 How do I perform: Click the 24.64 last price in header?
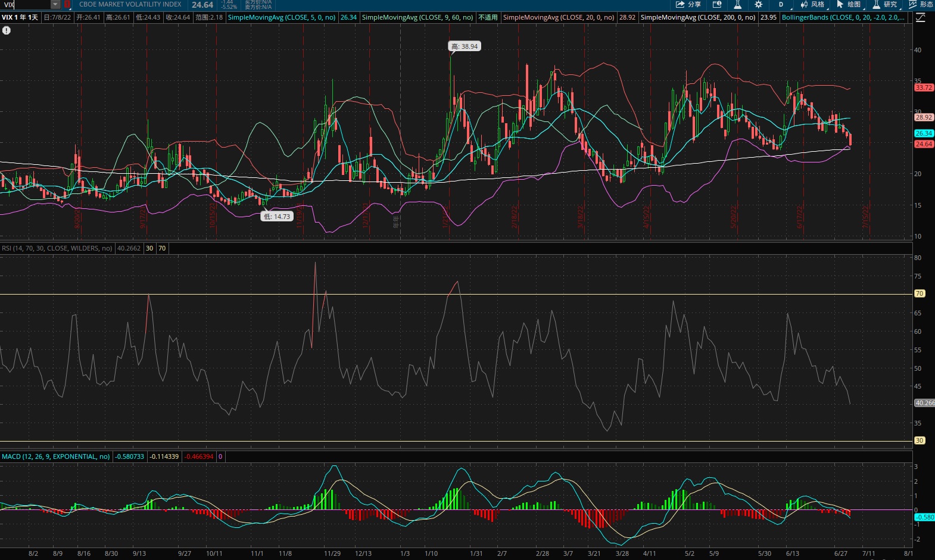point(202,5)
